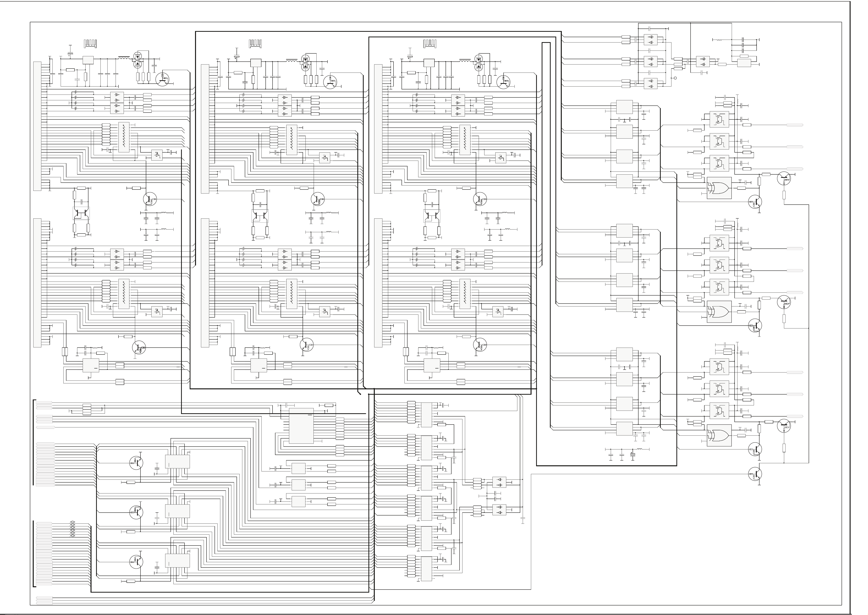The height and width of the screenshot is (615, 868).
Task: Select the largest multi-pin IC block
Action: [301, 426]
